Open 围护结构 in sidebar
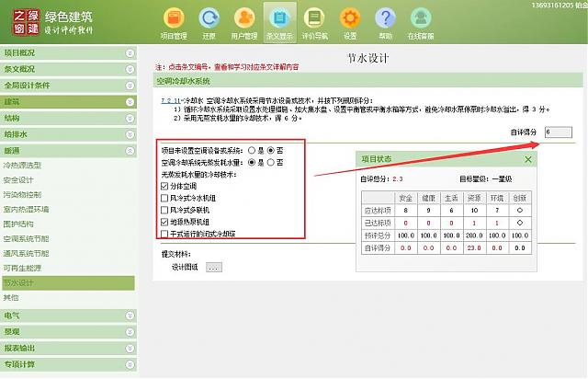 tap(18, 224)
